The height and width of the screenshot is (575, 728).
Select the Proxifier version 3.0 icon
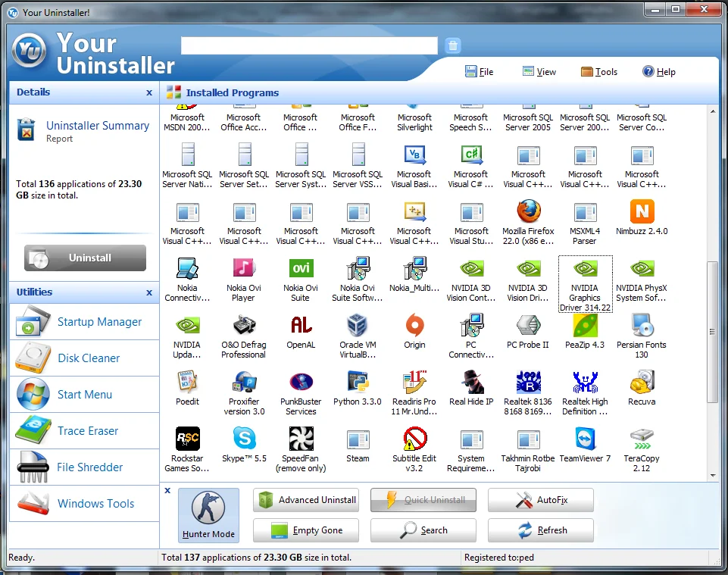coord(244,382)
